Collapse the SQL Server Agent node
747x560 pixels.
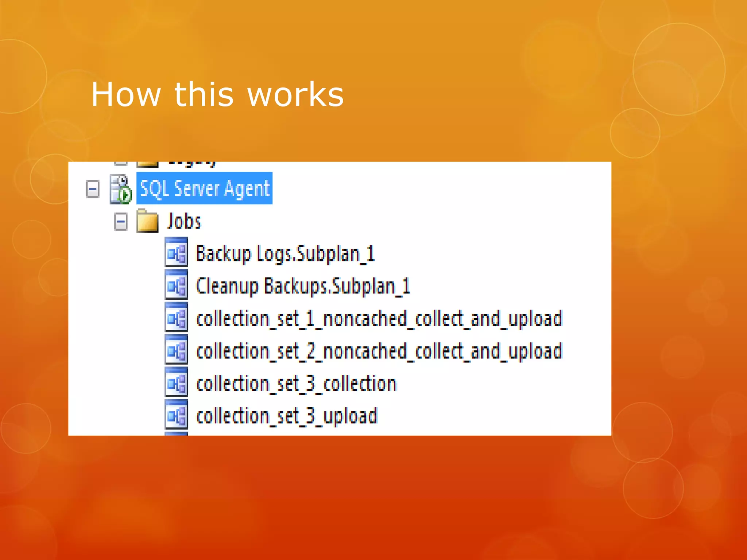93,189
